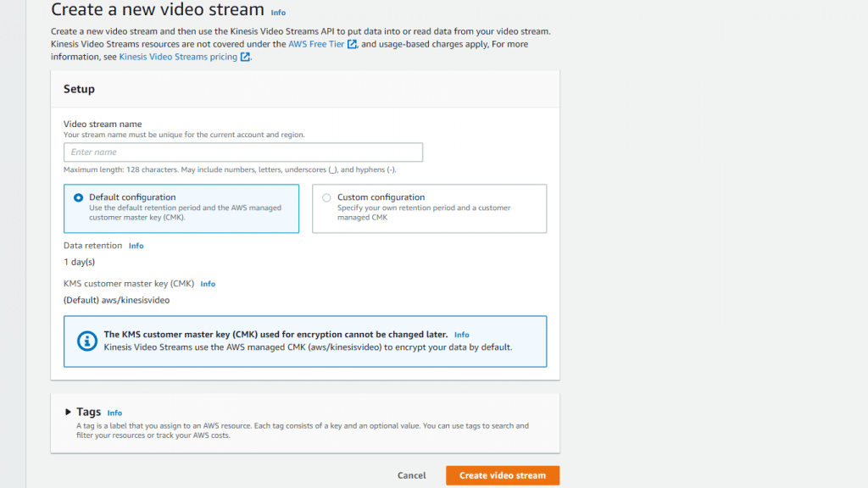Select the Default configuration radio button
Image resolution: width=868 pixels, height=488 pixels.
tap(78, 197)
